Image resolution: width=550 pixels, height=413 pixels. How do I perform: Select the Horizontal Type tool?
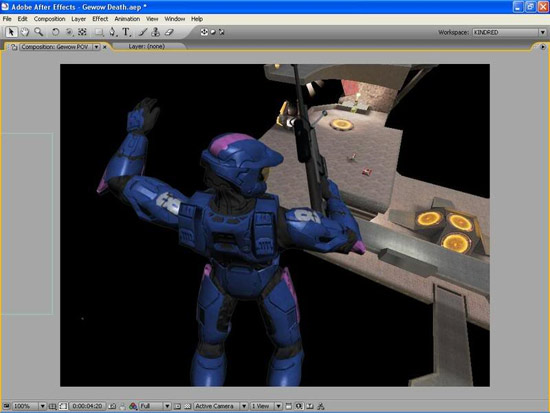click(x=126, y=32)
